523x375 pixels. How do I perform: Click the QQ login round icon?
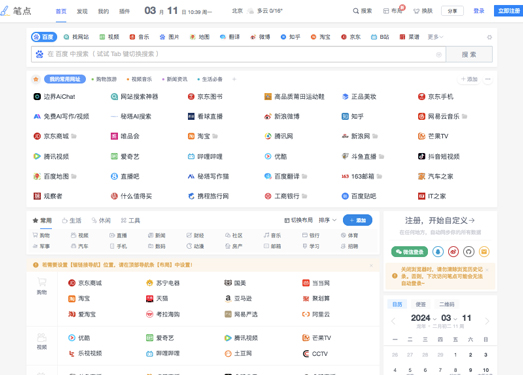coord(438,252)
